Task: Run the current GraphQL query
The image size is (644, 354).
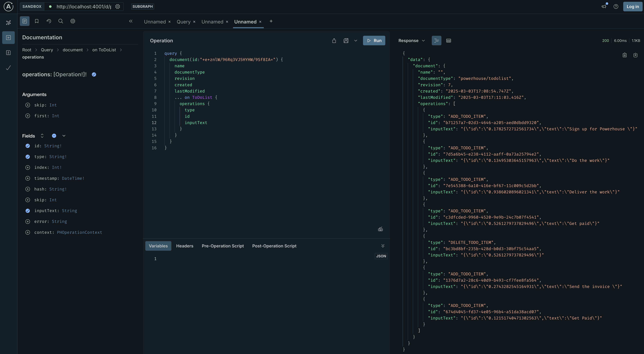Action: click(x=374, y=40)
